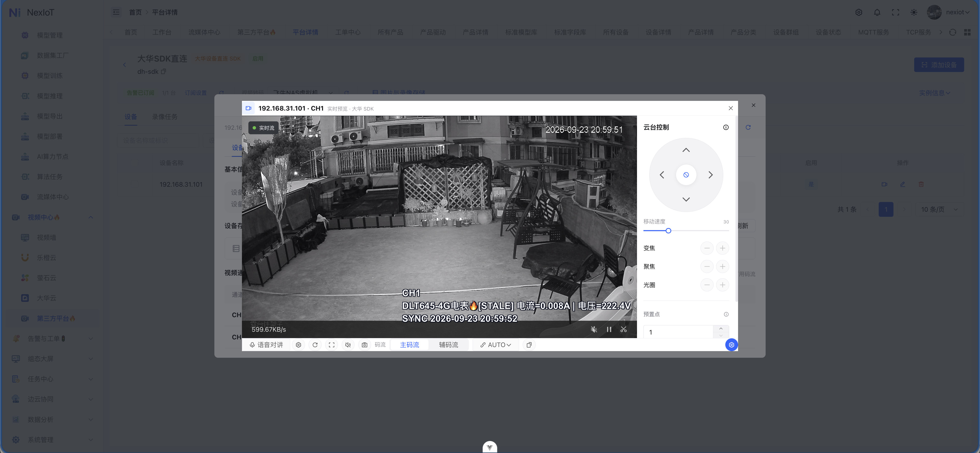Viewport: 980px width, 453px height.
Task: Pause the live video stream
Action: pyautogui.click(x=609, y=329)
